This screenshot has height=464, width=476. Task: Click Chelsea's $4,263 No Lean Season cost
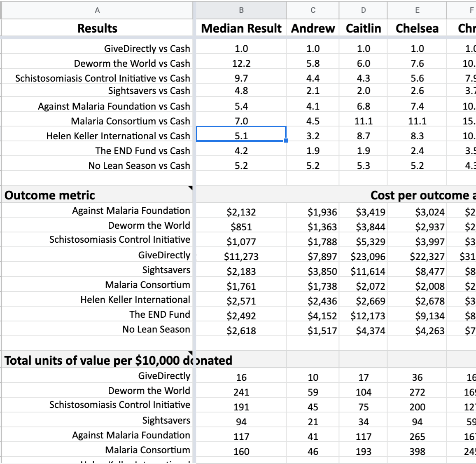coord(429,331)
